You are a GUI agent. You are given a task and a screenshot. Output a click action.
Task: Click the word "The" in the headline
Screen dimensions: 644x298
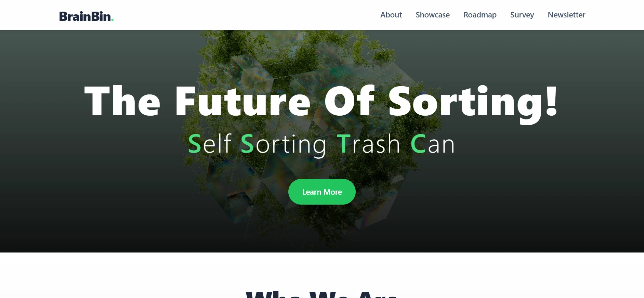tap(122, 101)
